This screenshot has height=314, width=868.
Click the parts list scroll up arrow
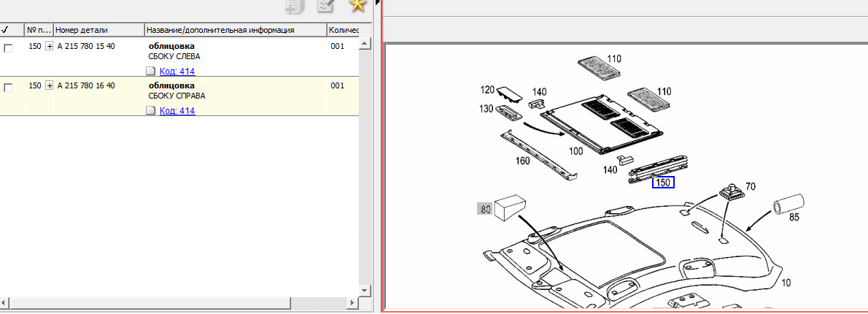click(364, 42)
